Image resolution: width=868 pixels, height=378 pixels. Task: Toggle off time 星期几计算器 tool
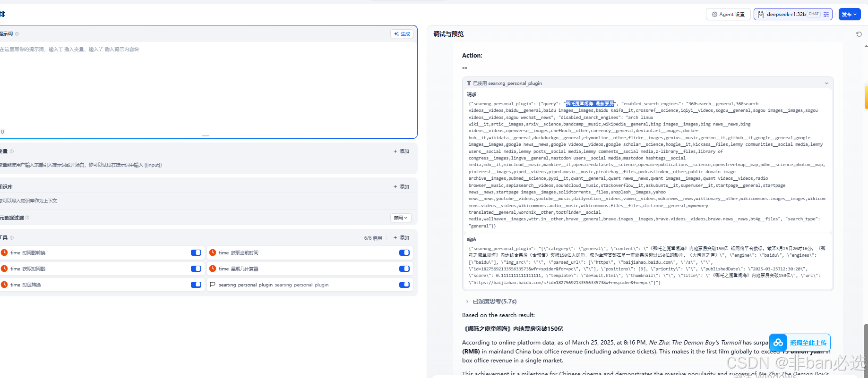tap(404, 269)
